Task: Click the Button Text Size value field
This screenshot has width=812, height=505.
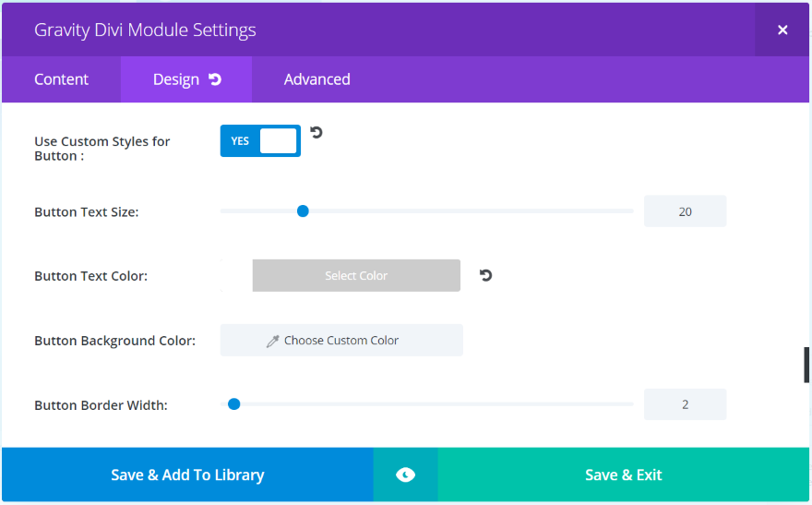Action: 685,211
